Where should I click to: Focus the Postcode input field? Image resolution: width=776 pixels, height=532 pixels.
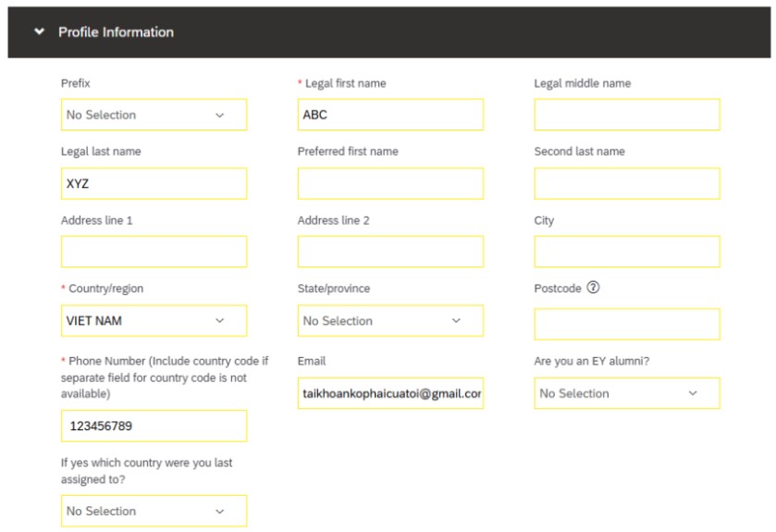[x=626, y=325]
